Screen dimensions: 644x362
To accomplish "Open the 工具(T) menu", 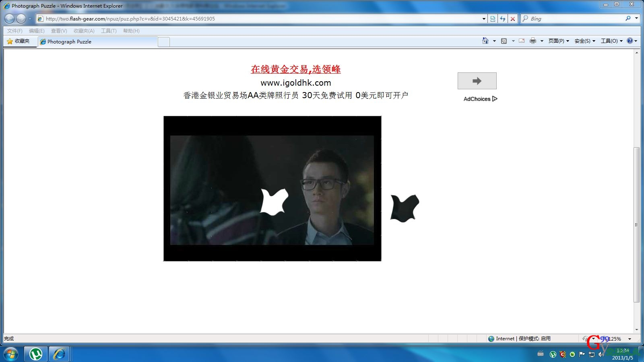I will tap(109, 31).
